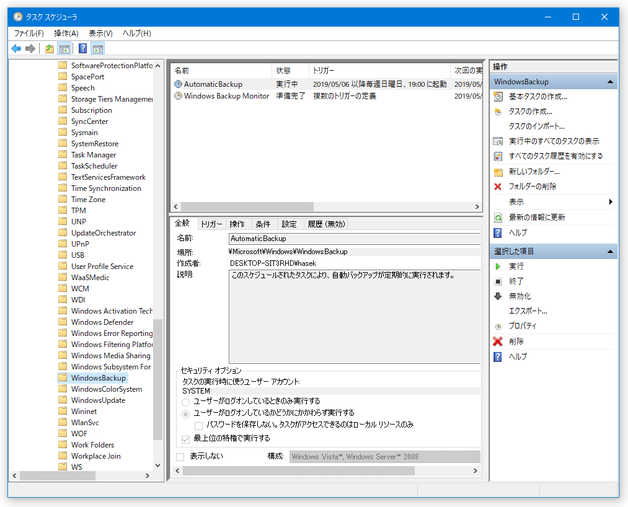628x507 pixels.
Task: Click the green 実行 run icon
Action: click(498, 266)
